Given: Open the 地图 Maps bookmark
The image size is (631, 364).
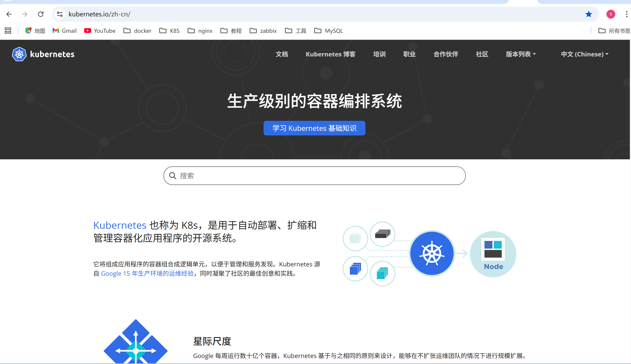Looking at the screenshot, I should point(35,31).
